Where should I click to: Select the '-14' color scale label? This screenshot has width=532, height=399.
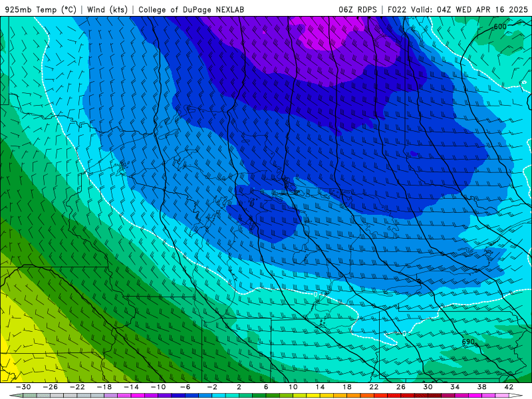tap(131, 387)
